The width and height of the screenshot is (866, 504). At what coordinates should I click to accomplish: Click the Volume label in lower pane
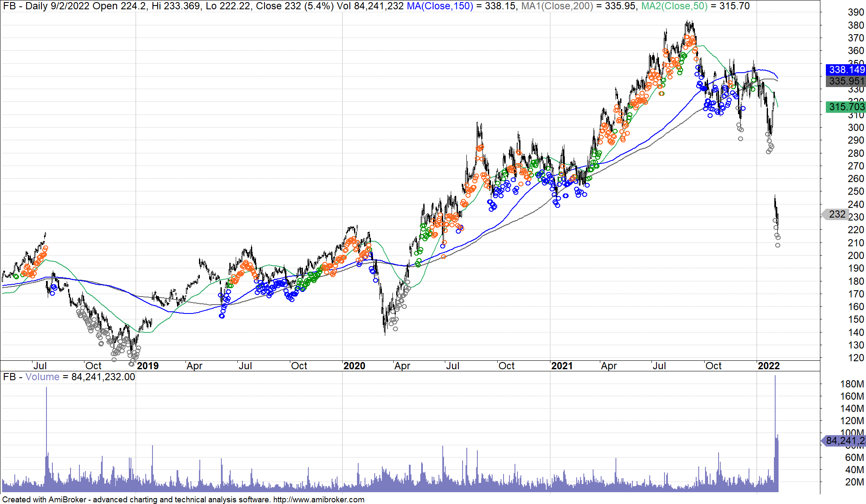click(42, 377)
